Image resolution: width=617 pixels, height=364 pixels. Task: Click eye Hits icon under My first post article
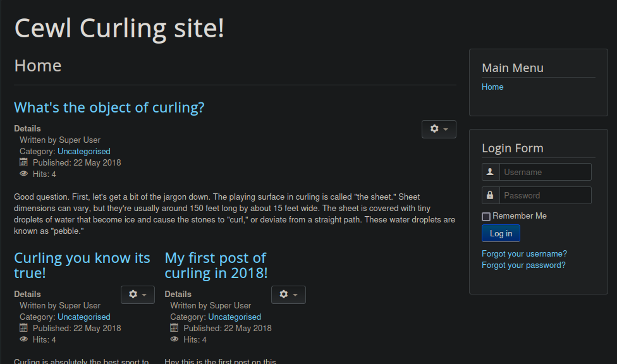174,339
